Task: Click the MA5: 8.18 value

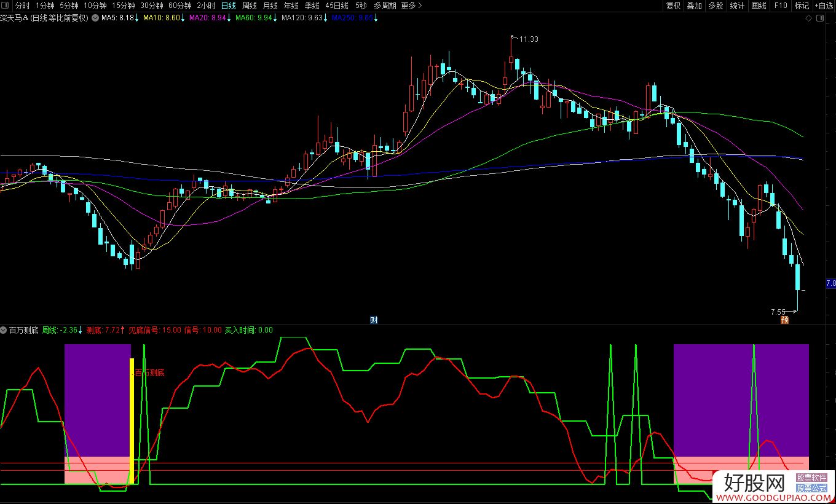Action: click(x=119, y=18)
